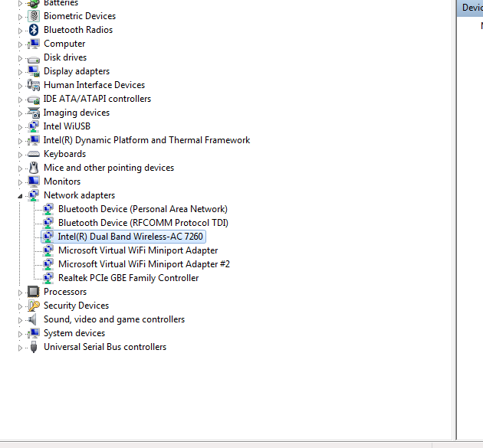
Task: Expand the Universal Serial Bus controllers category
Action: [x=20, y=348]
